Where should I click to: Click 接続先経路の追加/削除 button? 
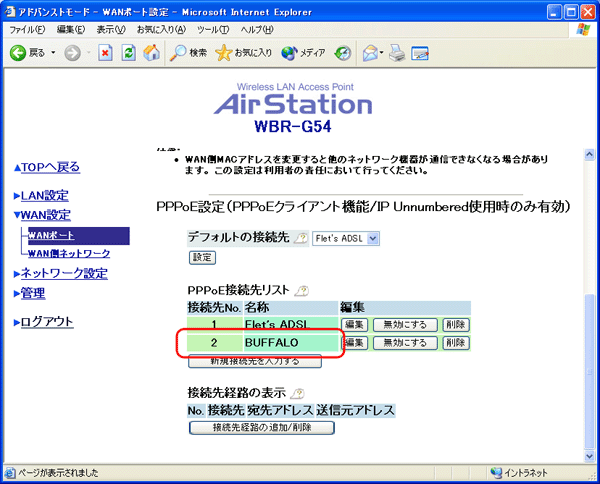[x=262, y=428]
